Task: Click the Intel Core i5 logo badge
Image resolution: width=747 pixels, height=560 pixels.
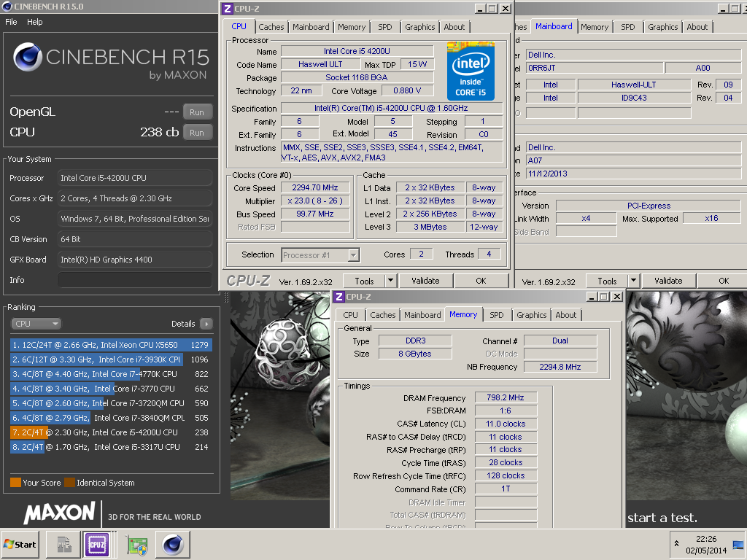Action: click(471, 71)
